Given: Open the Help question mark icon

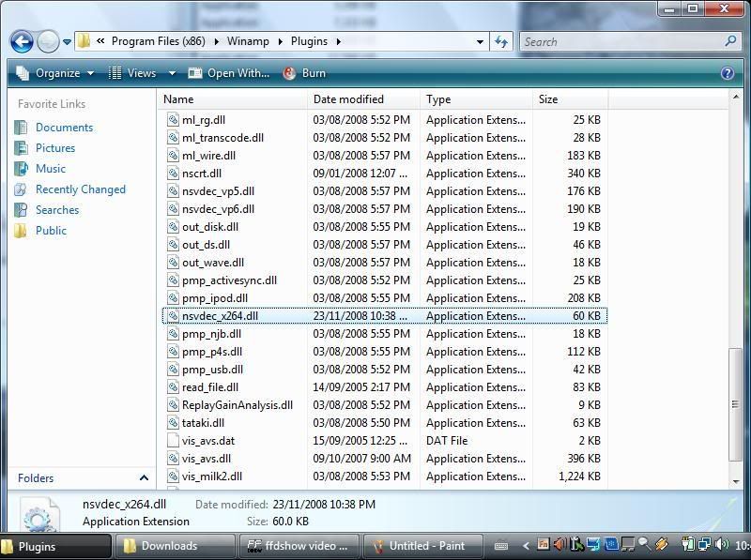Looking at the screenshot, I should pos(727,73).
